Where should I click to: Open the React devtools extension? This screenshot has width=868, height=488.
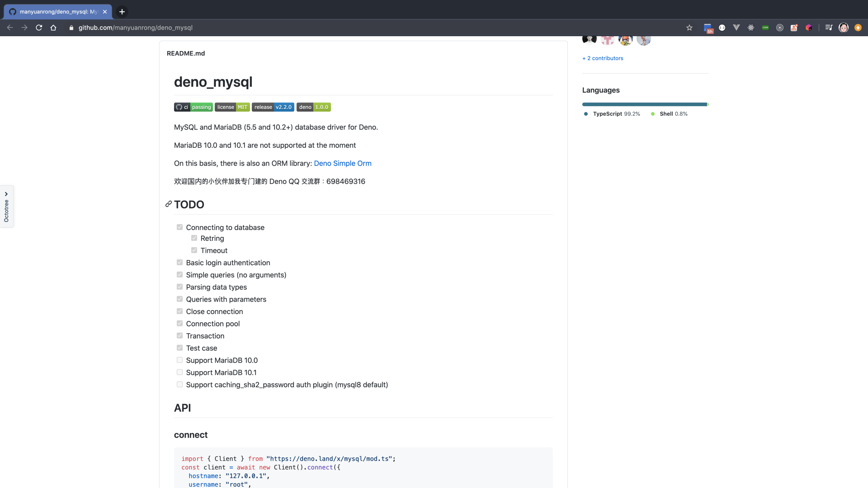751,27
